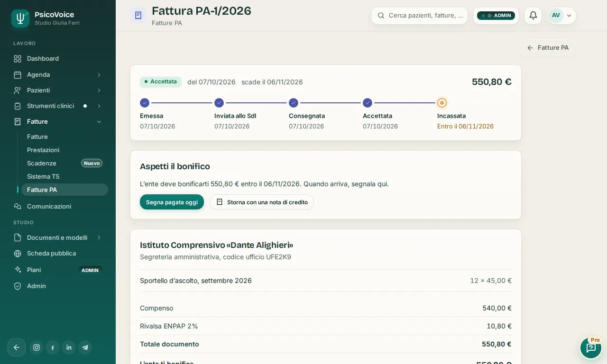Screen dimensions: 607x364
Task: Click the Admin shield icon
Action: coord(18,286)
